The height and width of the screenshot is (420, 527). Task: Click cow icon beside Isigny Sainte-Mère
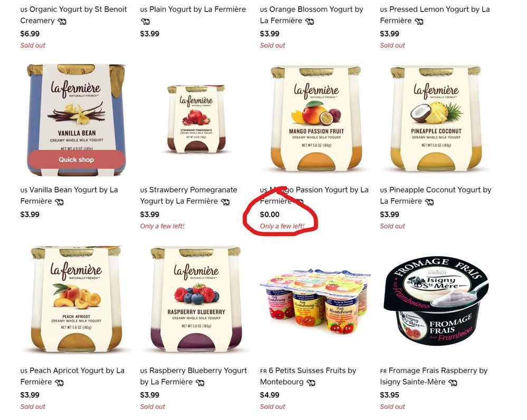453,383
